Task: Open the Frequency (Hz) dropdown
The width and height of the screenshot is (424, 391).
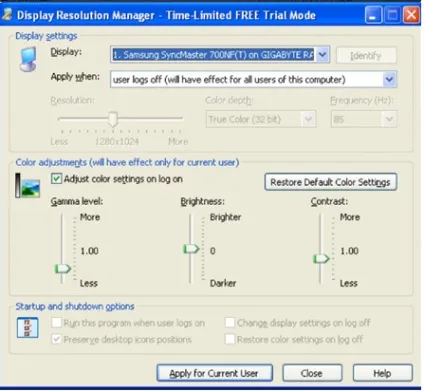Action: tap(364, 119)
